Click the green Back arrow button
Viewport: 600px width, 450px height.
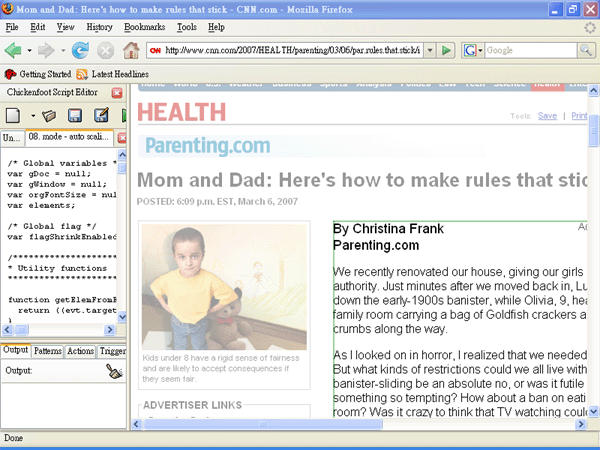13,50
